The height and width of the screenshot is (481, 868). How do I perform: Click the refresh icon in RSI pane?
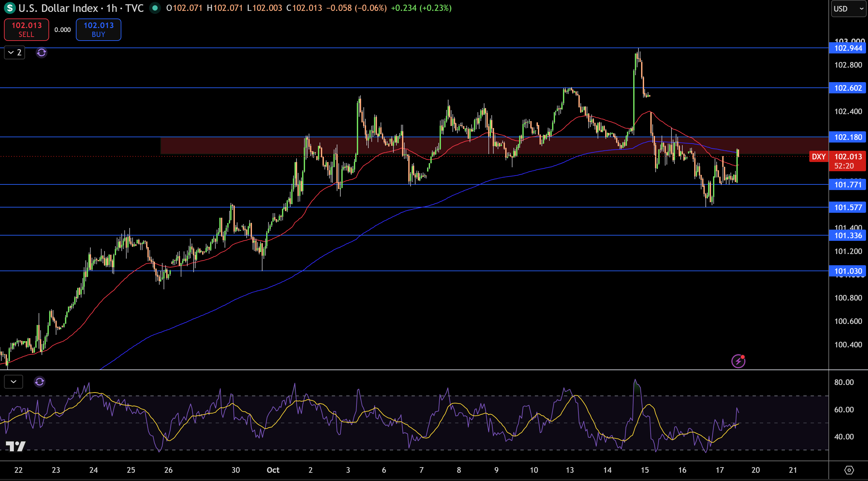(x=40, y=382)
